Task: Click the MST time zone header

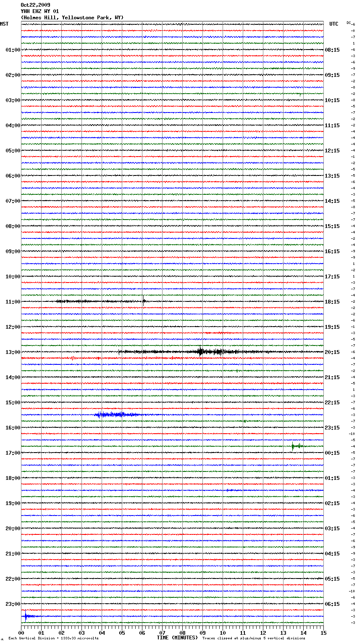Action: (4, 24)
